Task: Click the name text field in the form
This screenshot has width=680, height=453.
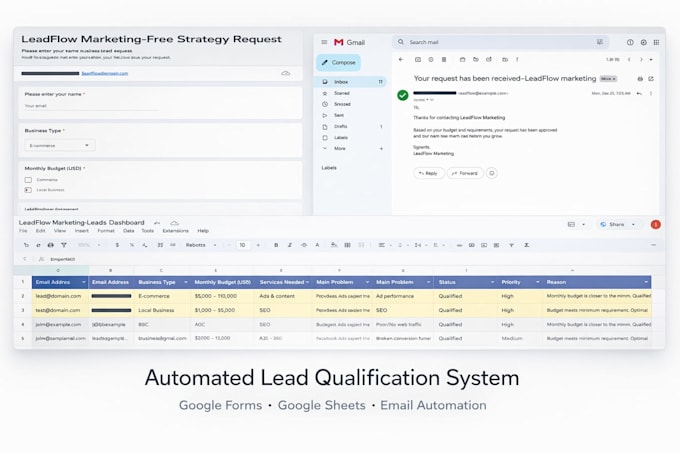Action: pyautogui.click(x=91, y=106)
